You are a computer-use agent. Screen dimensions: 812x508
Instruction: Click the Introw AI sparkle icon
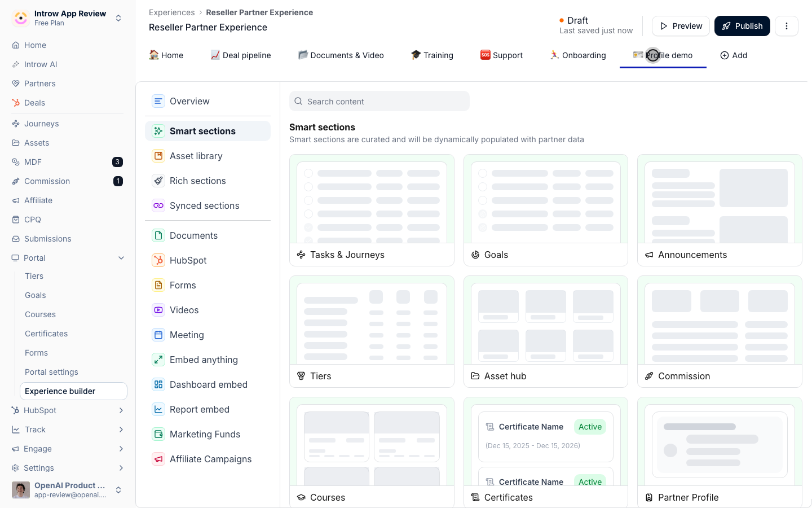click(16, 64)
